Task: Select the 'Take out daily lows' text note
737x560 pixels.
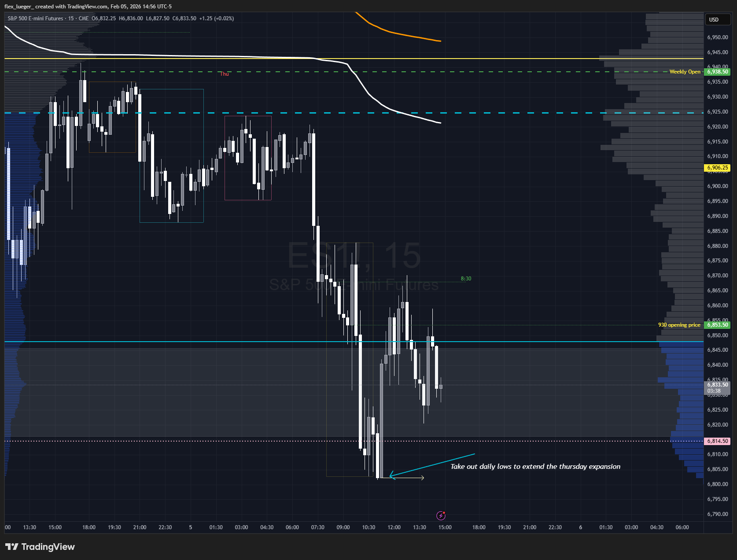Action: (x=535, y=467)
